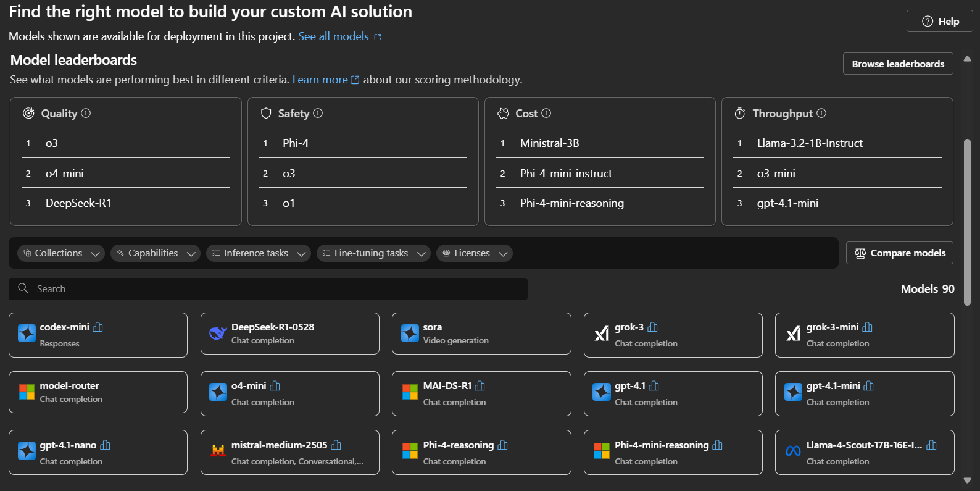
Task: Open the Learn more link
Action: click(326, 80)
